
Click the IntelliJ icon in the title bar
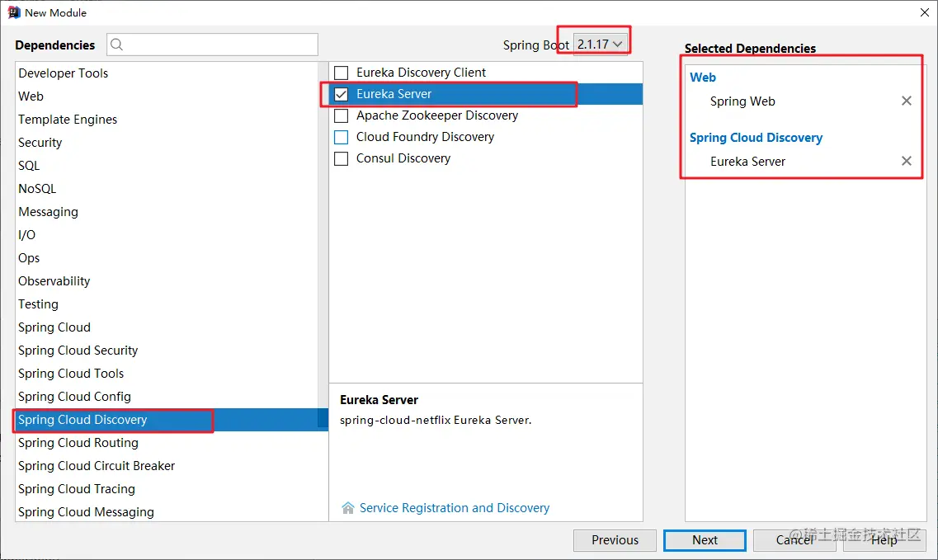point(14,12)
